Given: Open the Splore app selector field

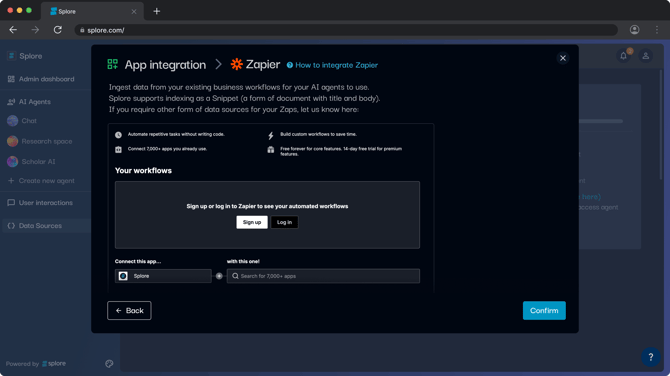Looking at the screenshot, I should [x=163, y=276].
